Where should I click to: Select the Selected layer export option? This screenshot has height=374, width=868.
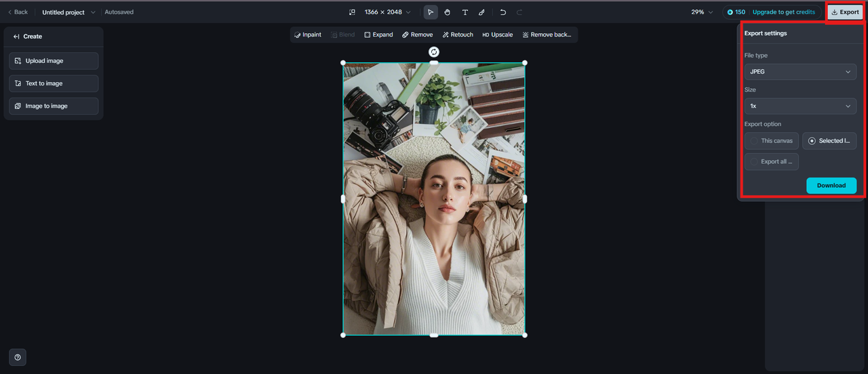pos(829,141)
